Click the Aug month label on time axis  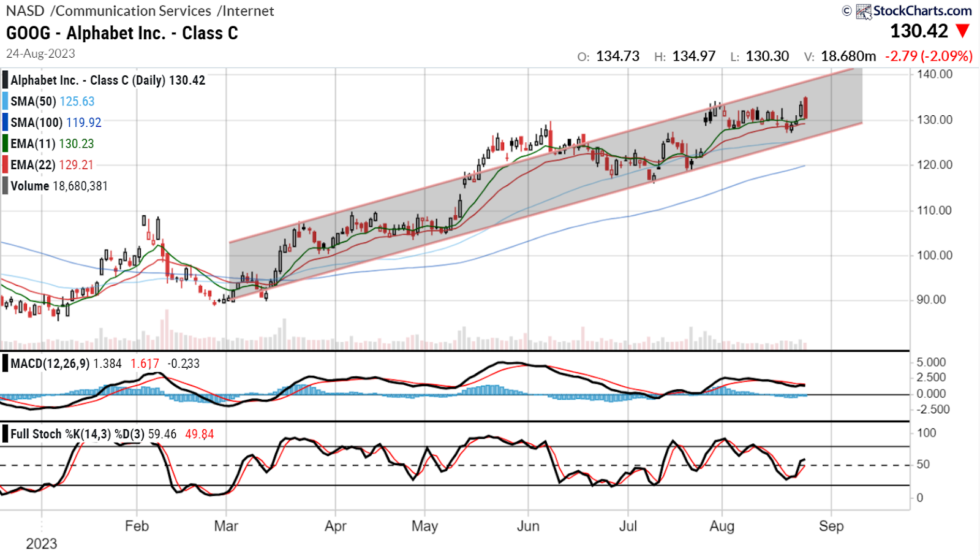pyautogui.click(x=722, y=526)
